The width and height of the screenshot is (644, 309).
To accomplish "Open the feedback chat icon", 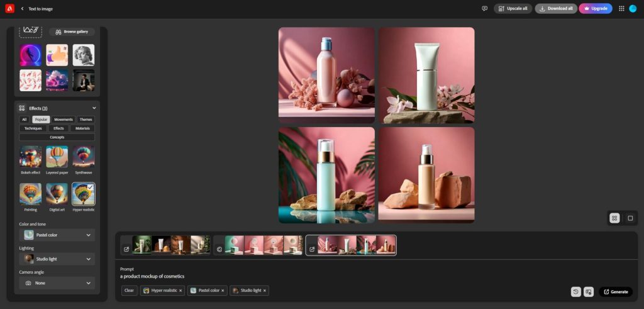I will click(x=484, y=8).
